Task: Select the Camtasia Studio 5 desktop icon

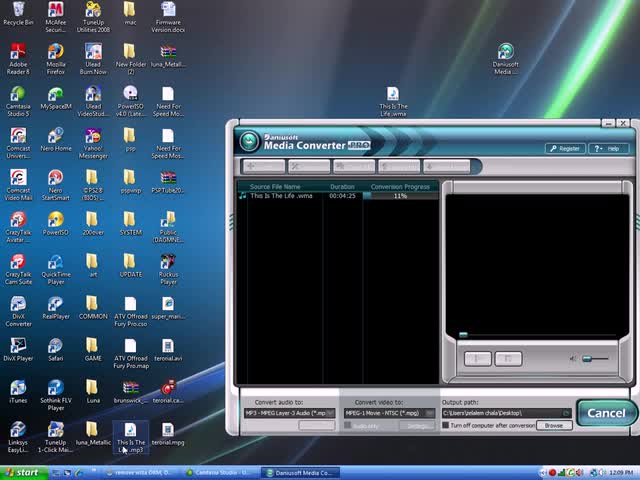Action: coord(18,101)
